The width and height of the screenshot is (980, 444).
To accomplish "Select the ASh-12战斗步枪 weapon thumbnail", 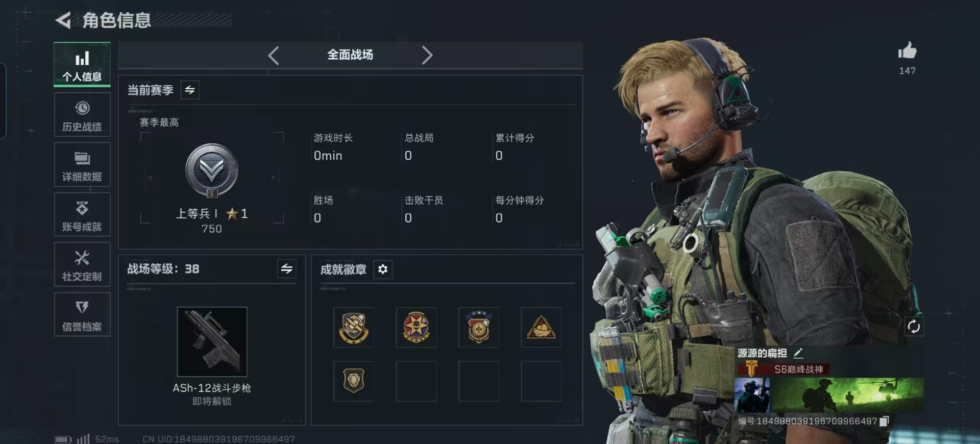I will click(212, 341).
